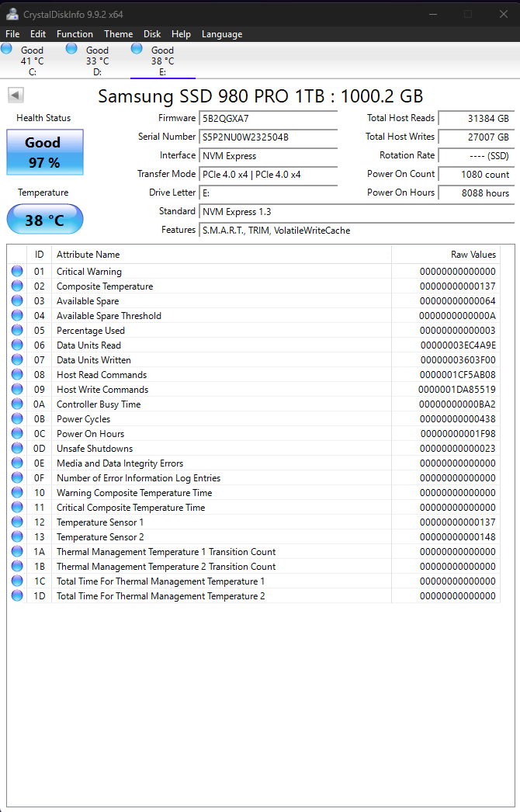Click status orb beside Available Spare row 03
520x812 pixels.
pyautogui.click(x=17, y=300)
